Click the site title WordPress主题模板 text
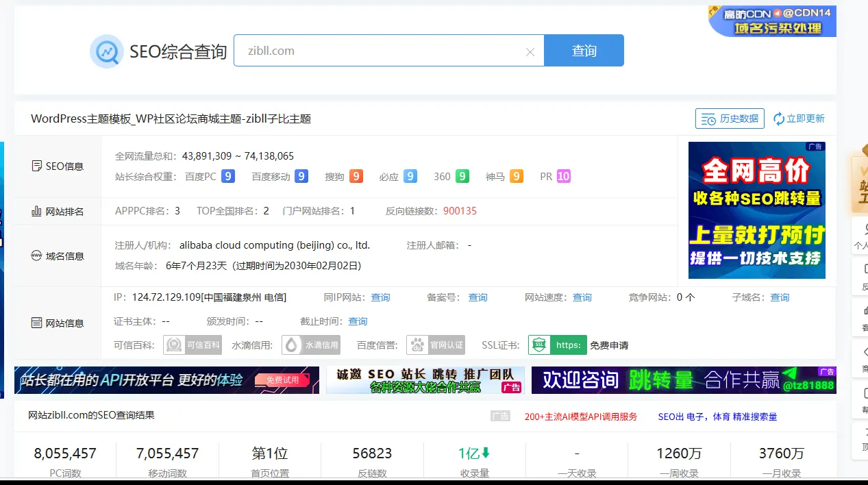Image resolution: width=868 pixels, height=485 pixels. click(x=171, y=119)
